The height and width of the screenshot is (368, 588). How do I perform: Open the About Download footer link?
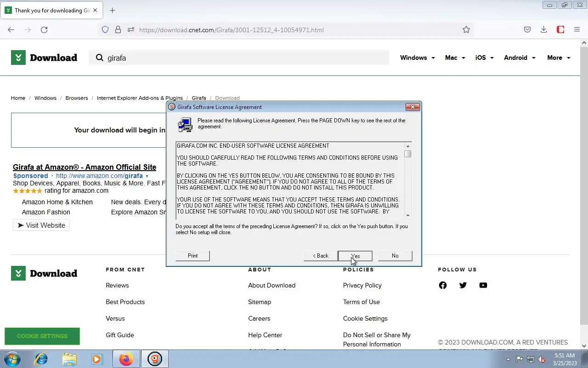tap(271, 285)
